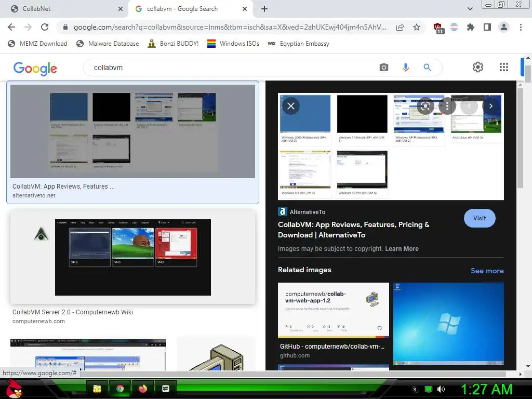Click the Visit button

pos(480,218)
